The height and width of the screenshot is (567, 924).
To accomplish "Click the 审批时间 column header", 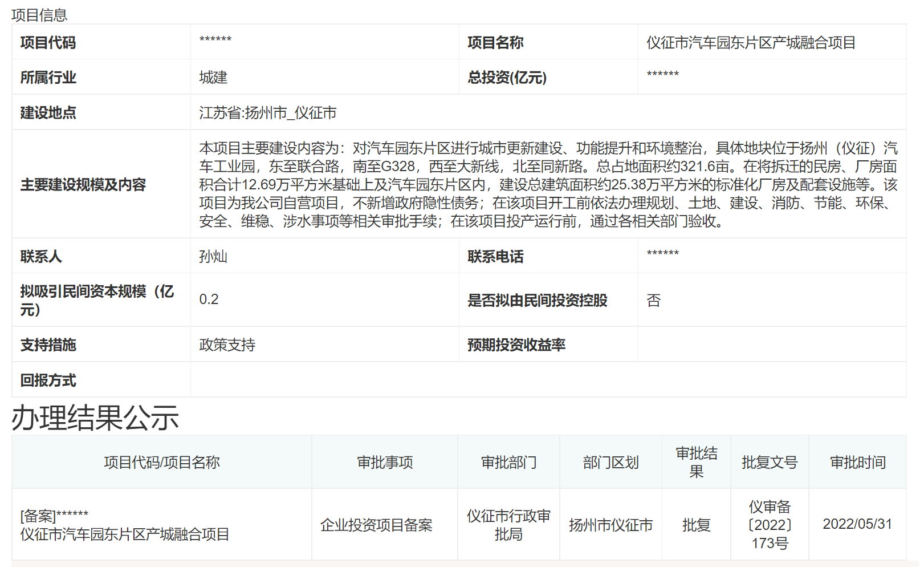I will pyautogui.click(x=858, y=463).
